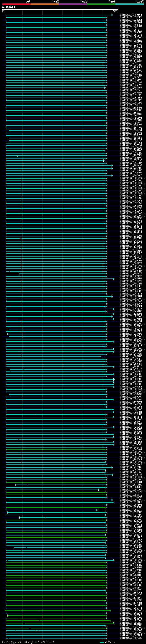Select the UniRef100_B4MEW8 label

[131, 562]
